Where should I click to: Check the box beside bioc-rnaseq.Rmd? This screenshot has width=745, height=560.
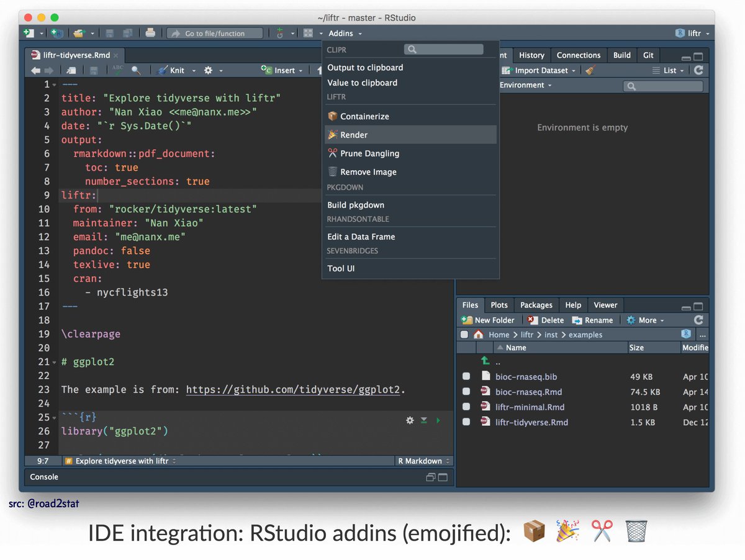click(x=466, y=392)
